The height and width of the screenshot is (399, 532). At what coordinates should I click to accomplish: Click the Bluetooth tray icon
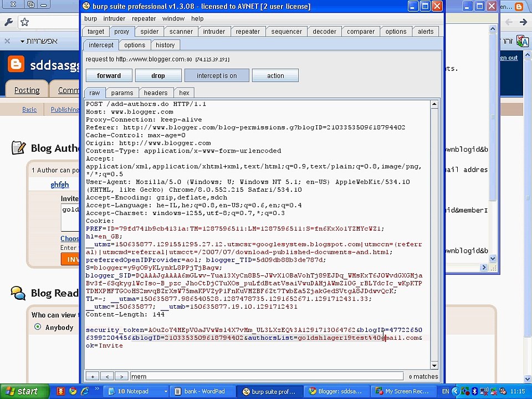475,391
